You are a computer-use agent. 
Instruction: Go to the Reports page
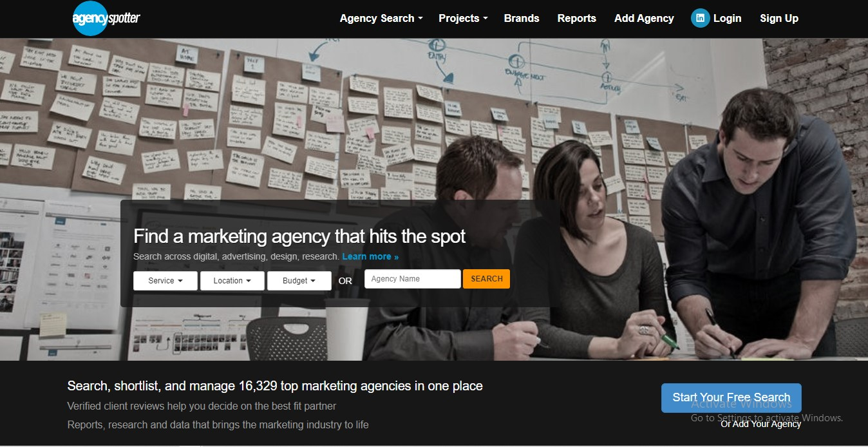click(x=576, y=18)
